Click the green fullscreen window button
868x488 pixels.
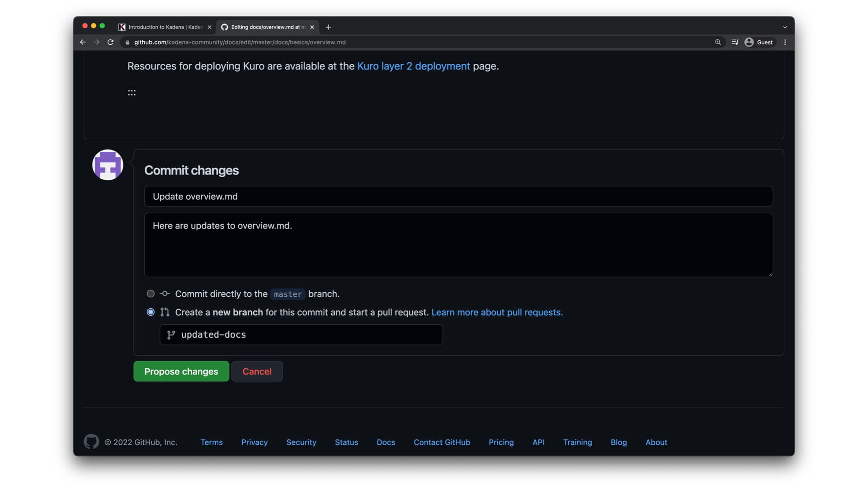coord(102,26)
